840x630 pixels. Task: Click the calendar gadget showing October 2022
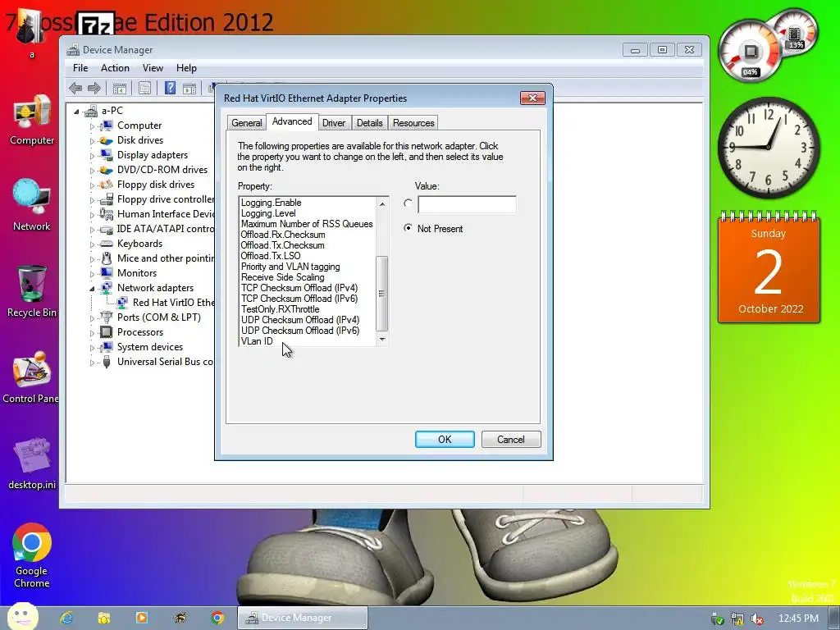pos(769,268)
